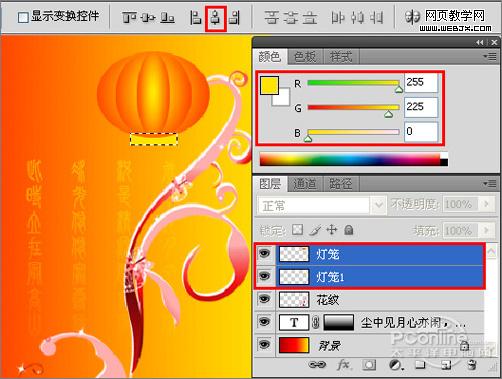The height and width of the screenshot is (379, 502).
Task: Open the 正常 blend mode dropdown
Action: coord(321,205)
